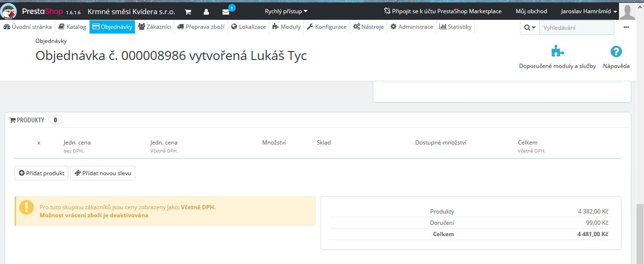This screenshot has width=644, height=264.
Task: Select the Objednávky tab
Action: click(x=112, y=27)
